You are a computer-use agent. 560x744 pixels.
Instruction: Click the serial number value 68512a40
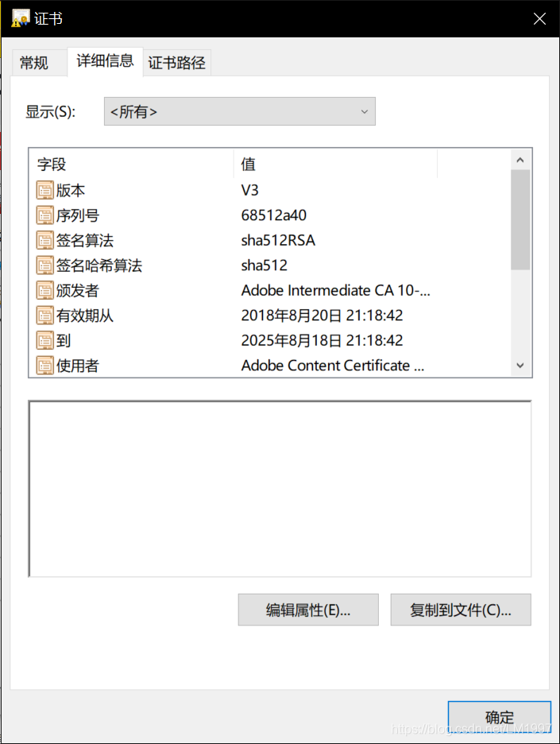tap(273, 215)
